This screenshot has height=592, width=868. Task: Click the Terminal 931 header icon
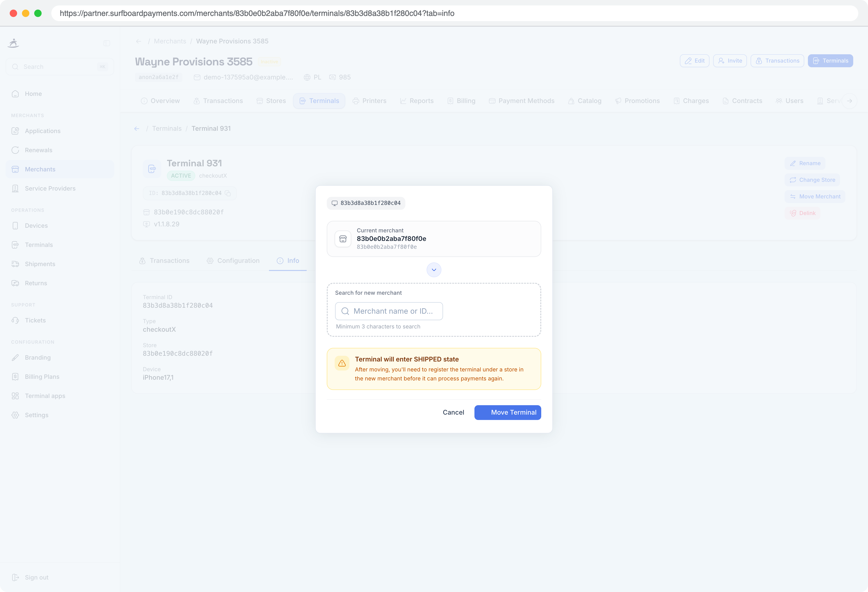[152, 169]
